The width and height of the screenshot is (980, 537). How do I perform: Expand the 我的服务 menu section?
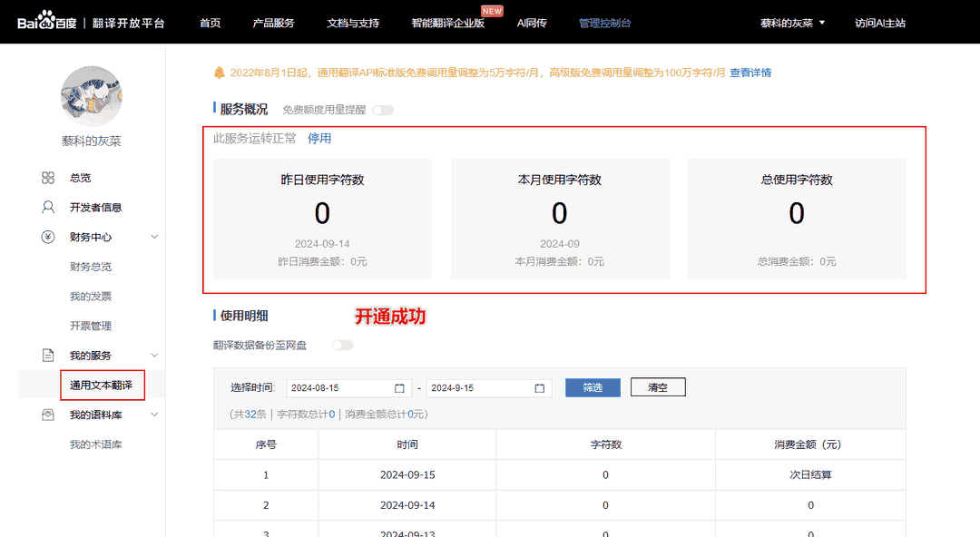(x=154, y=355)
